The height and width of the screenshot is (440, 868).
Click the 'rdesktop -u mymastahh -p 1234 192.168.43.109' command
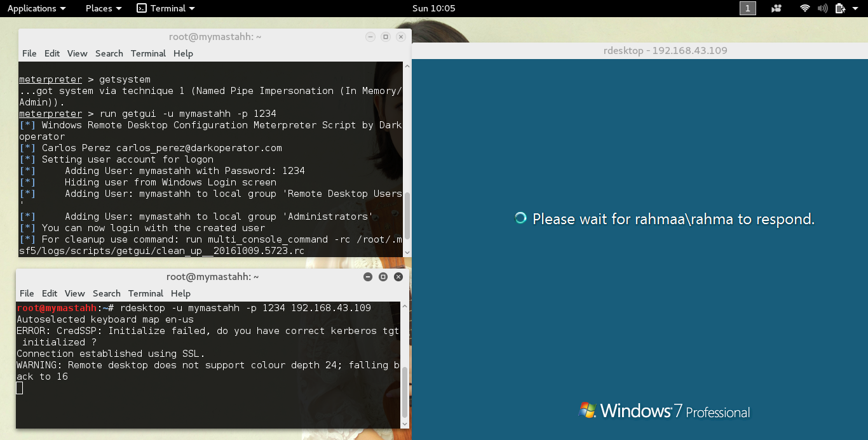[x=245, y=308]
